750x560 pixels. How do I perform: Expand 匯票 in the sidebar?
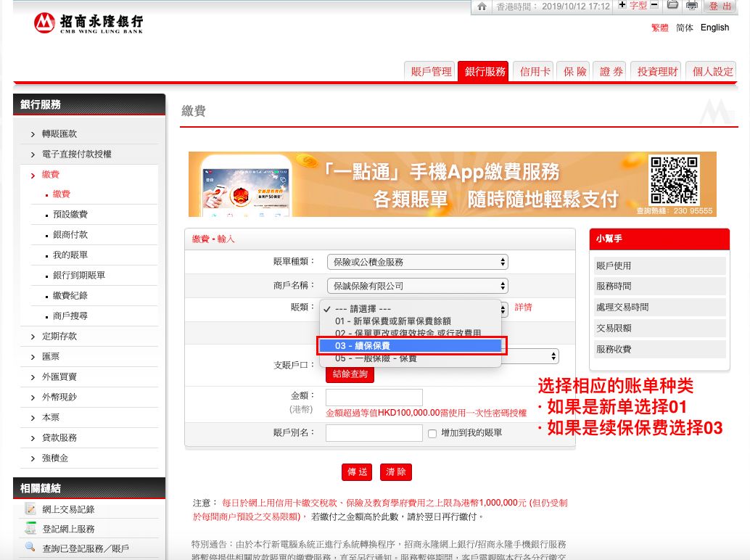click(51, 356)
